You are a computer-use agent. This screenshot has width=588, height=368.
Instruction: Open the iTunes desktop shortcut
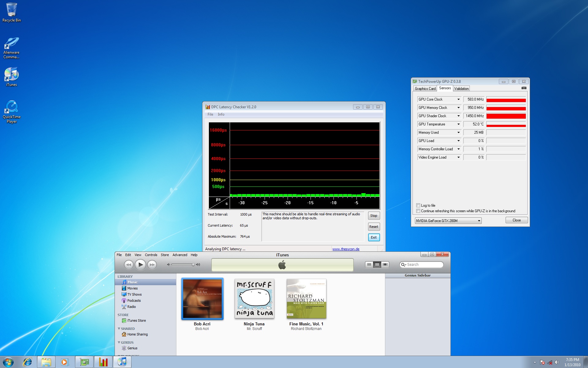(x=11, y=77)
